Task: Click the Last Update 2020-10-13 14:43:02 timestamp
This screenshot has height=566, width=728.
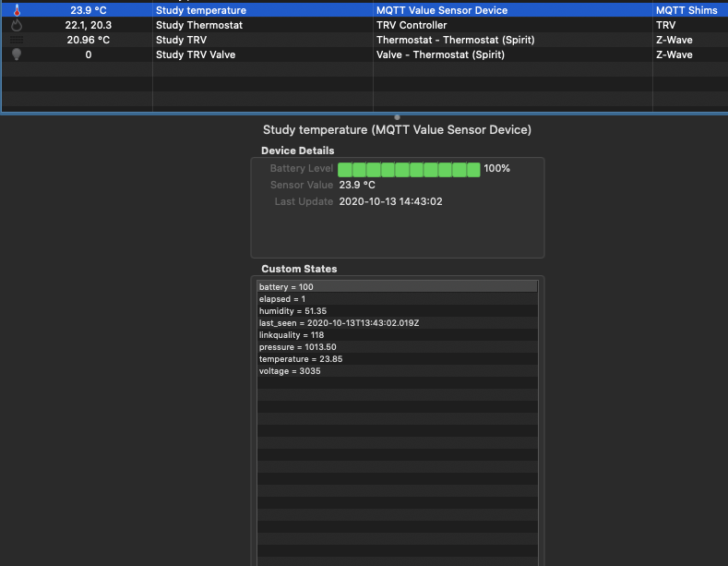Action: coord(390,201)
